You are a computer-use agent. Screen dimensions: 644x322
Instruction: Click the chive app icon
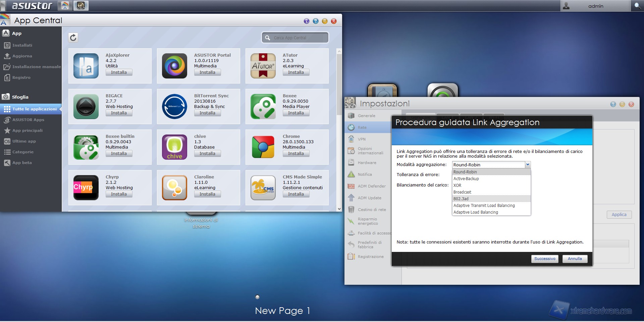click(174, 147)
